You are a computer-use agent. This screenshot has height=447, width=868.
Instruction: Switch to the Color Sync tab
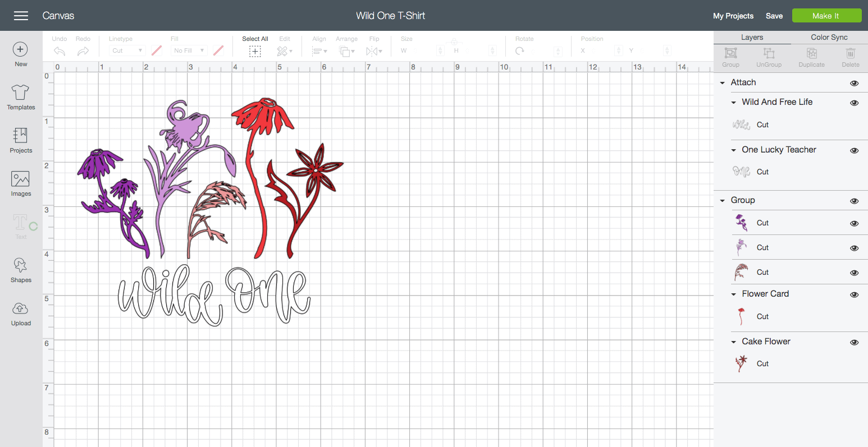pos(829,37)
